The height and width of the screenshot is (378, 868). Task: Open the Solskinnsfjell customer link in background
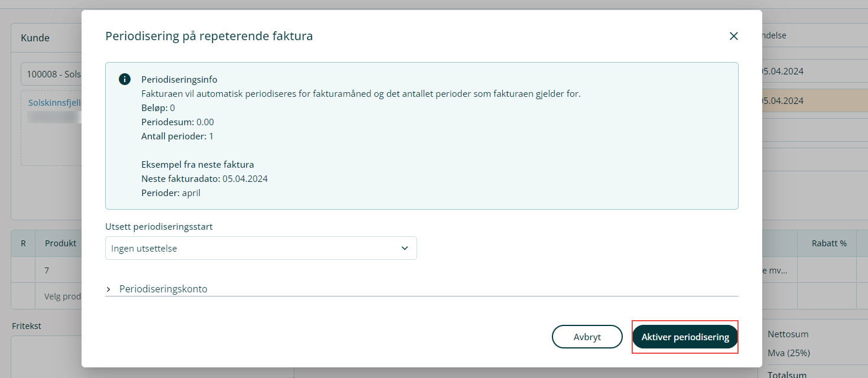(54, 102)
